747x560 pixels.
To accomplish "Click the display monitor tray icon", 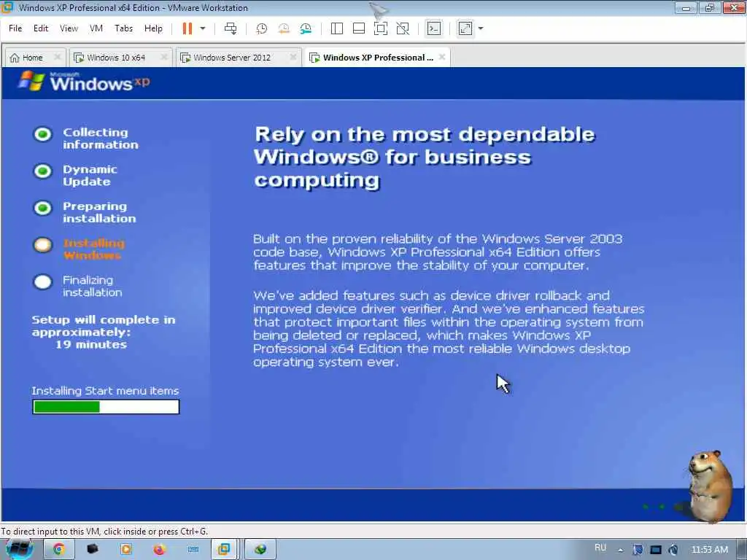I will pyautogui.click(x=656, y=550).
